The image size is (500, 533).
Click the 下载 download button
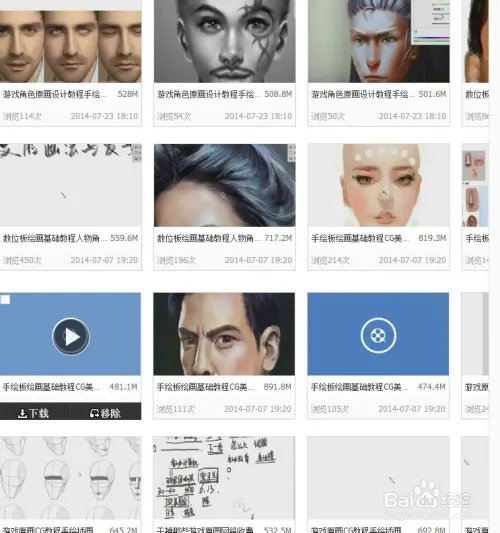point(33,413)
